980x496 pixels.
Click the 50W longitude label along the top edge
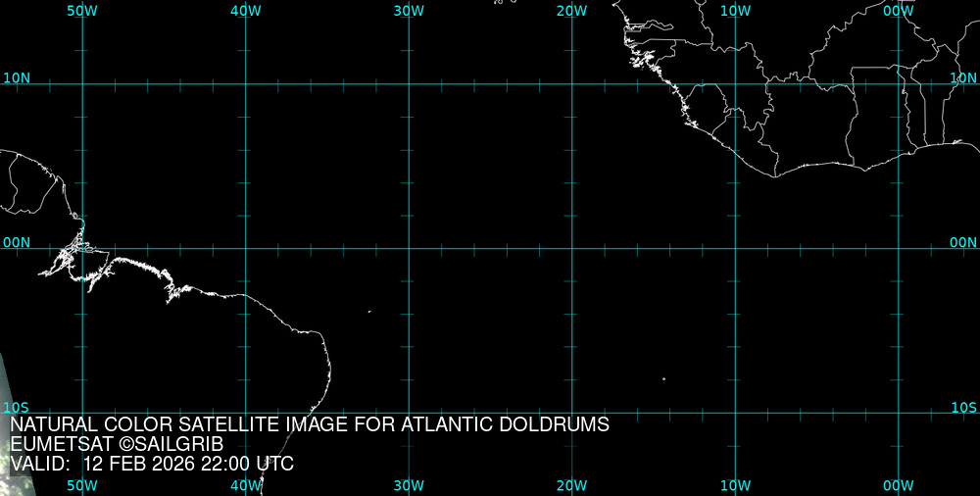(x=81, y=11)
